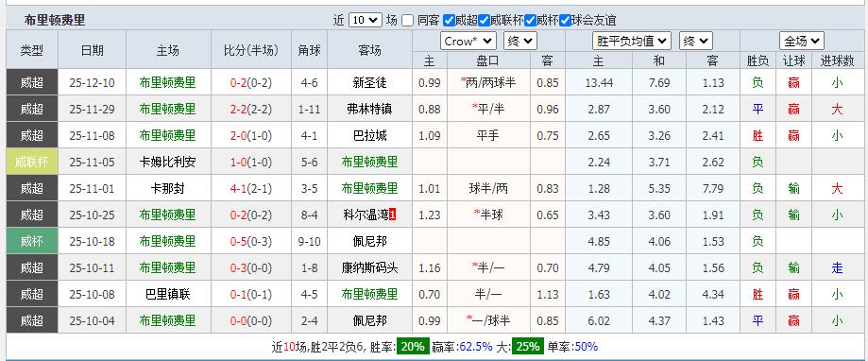Uncheck the 球会友谊 filter checkbox
The width and height of the screenshot is (868, 361).
pos(565,21)
